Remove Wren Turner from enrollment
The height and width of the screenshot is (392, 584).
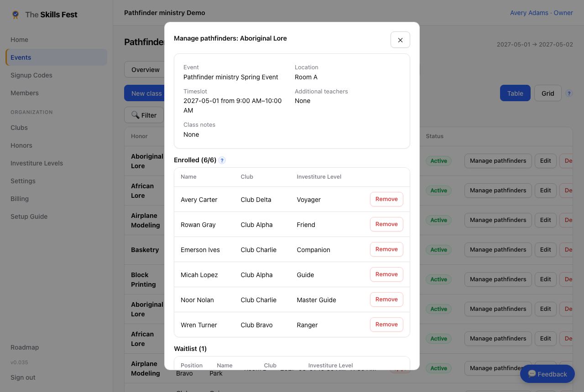386,325
